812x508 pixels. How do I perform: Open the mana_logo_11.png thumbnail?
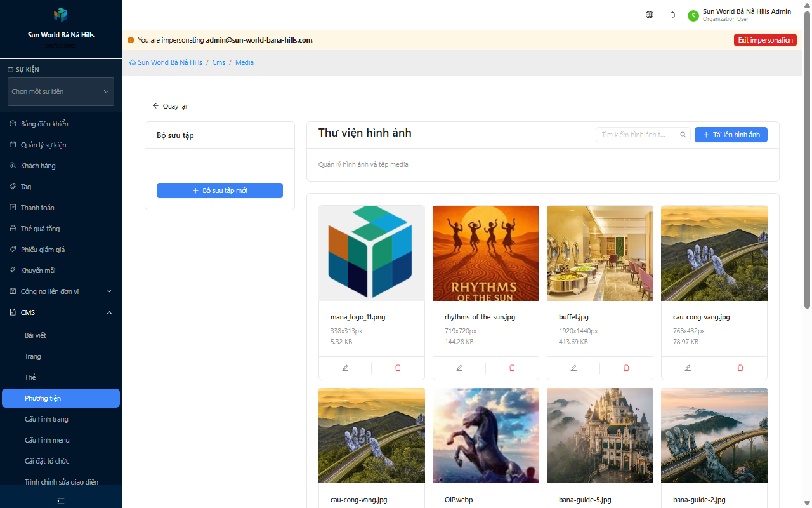click(372, 253)
